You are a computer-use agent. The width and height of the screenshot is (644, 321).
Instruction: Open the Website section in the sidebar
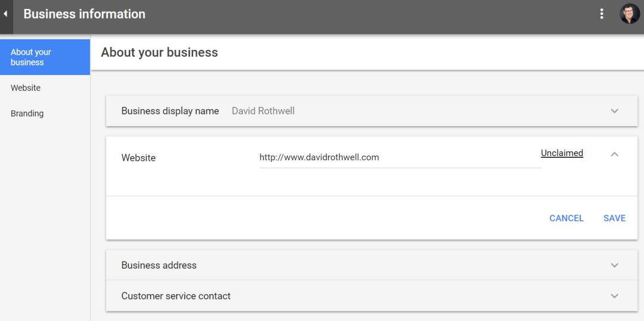[45, 88]
